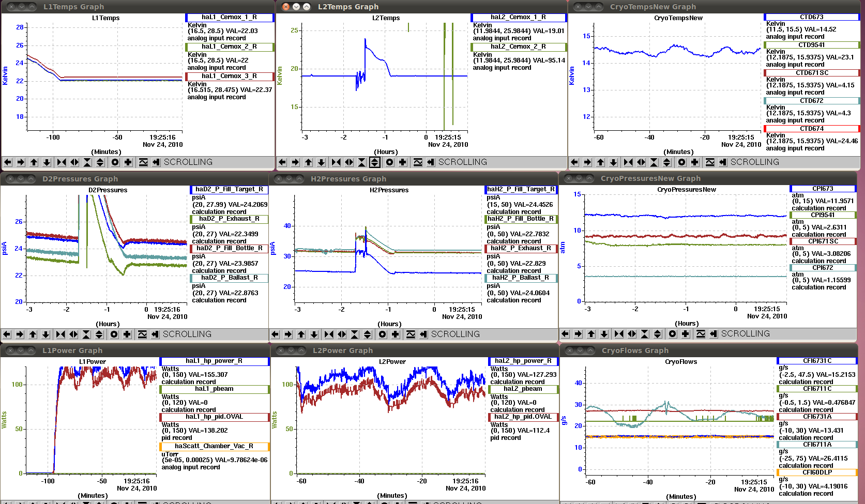Compress Y-axis in CryoPressuresNew Graph
Viewport: 865px width, 504px height.
pyautogui.click(x=645, y=334)
